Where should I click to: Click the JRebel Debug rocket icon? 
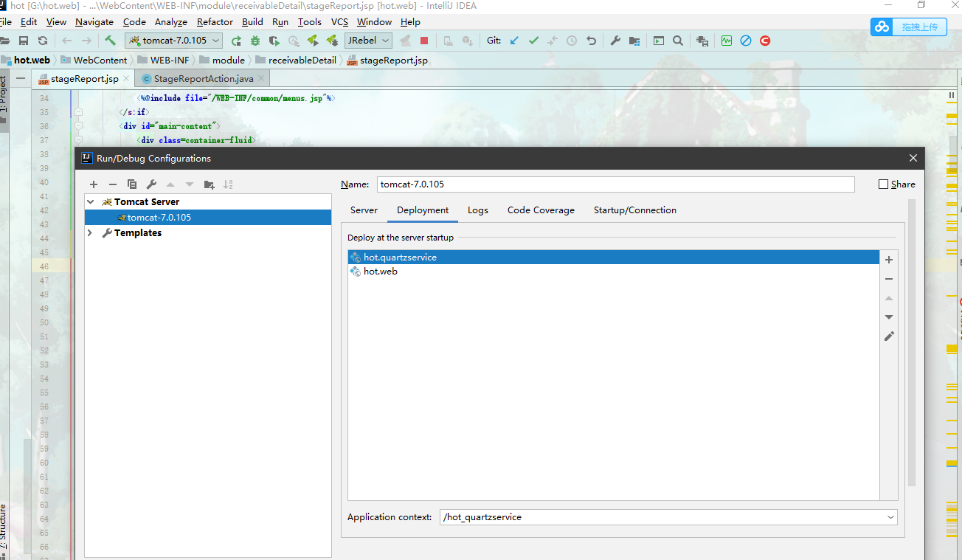click(x=332, y=41)
